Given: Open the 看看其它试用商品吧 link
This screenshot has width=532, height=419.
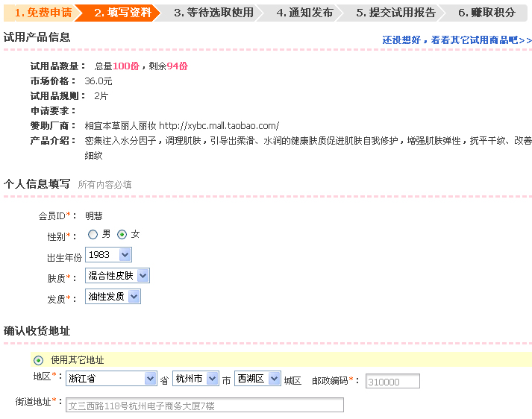Looking at the screenshot, I should click(x=457, y=40).
